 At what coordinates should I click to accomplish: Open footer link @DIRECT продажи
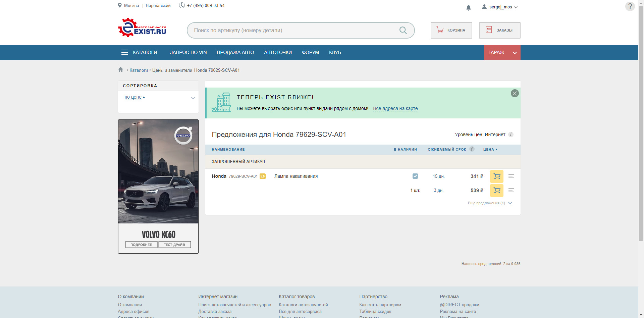(x=460, y=305)
